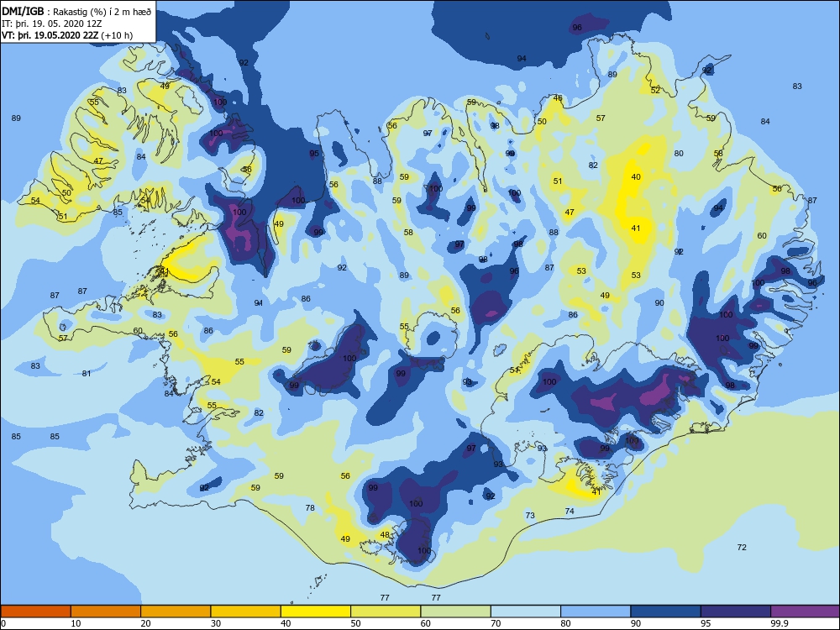Click the '74' humidity value on the map
The height and width of the screenshot is (630, 840).
(570, 511)
